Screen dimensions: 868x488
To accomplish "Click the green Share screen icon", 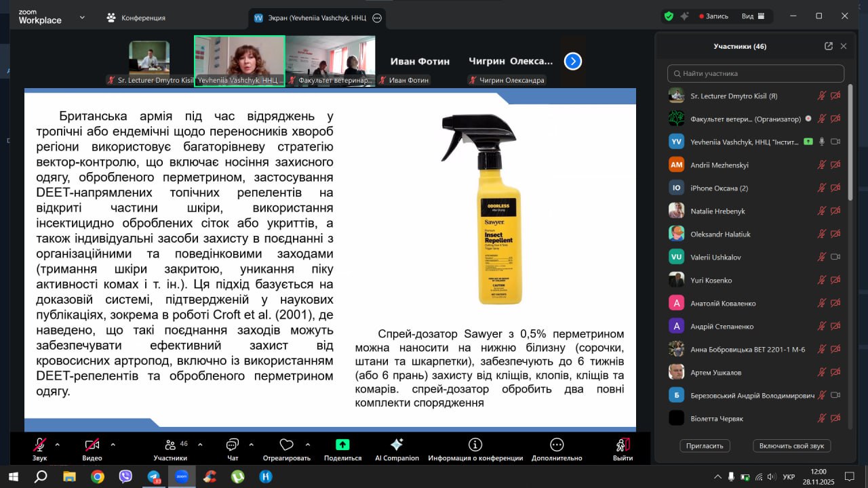I will (342, 445).
